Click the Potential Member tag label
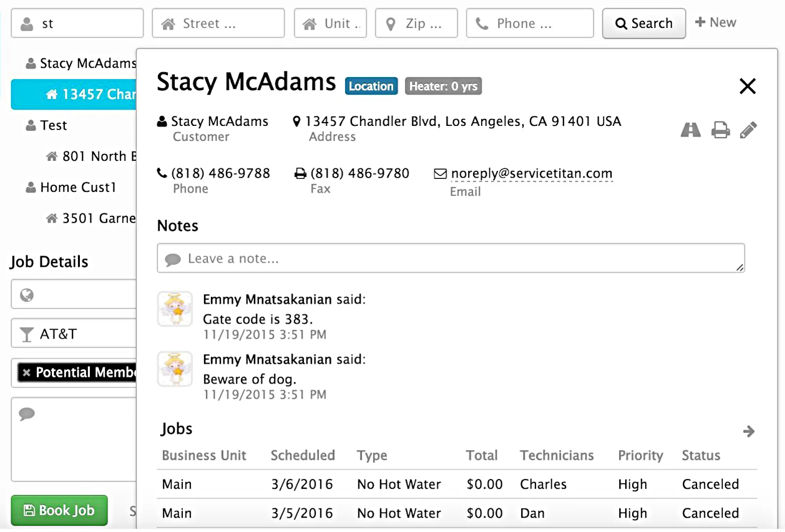Viewport: 785px width, 532px height. pyautogui.click(x=86, y=372)
